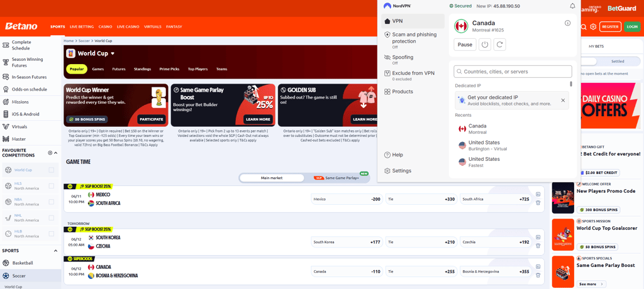Click the connection info icon beside Canada
The height and width of the screenshot is (289, 644).
click(x=568, y=23)
